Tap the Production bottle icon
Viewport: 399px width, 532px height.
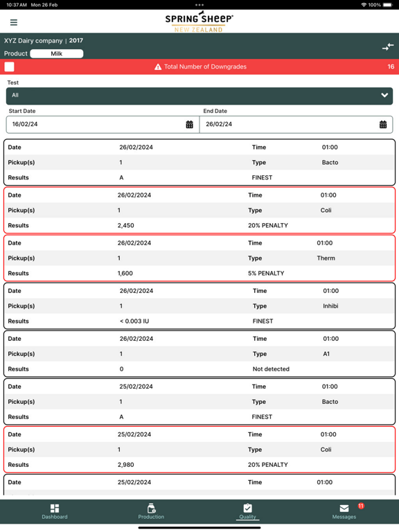click(151, 508)
